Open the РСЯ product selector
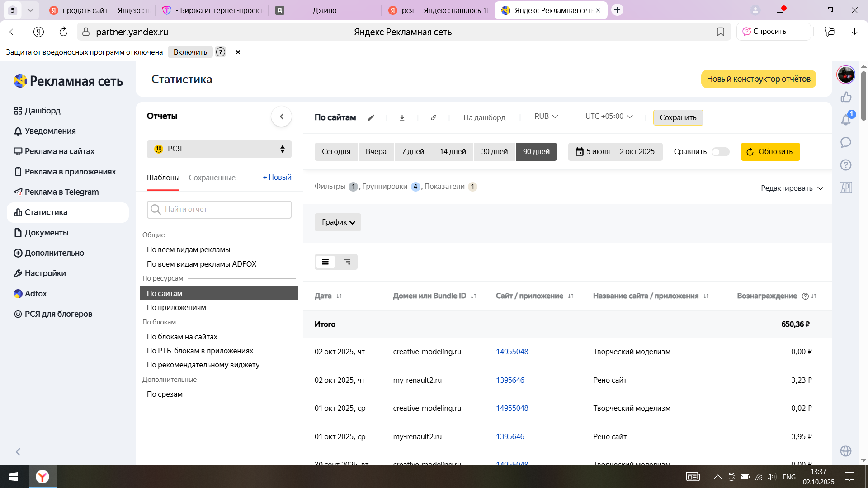868x488 pixels. [219, 149]
